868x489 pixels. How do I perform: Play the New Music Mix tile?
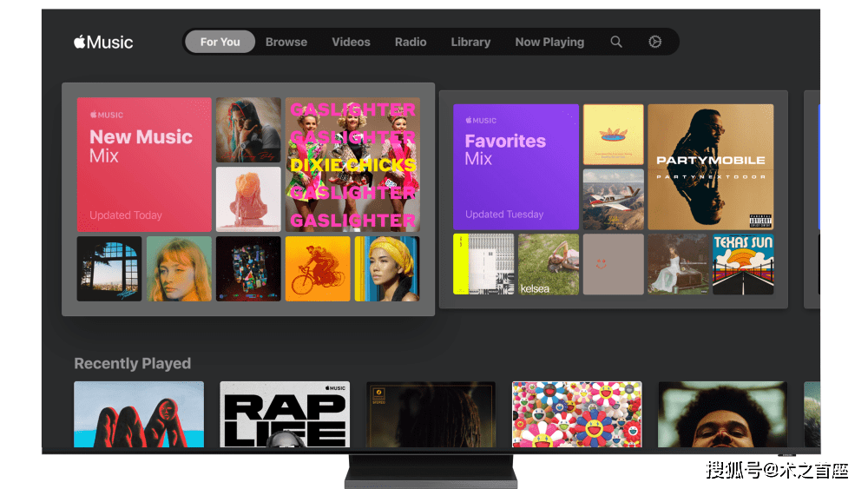coord(144,164)
